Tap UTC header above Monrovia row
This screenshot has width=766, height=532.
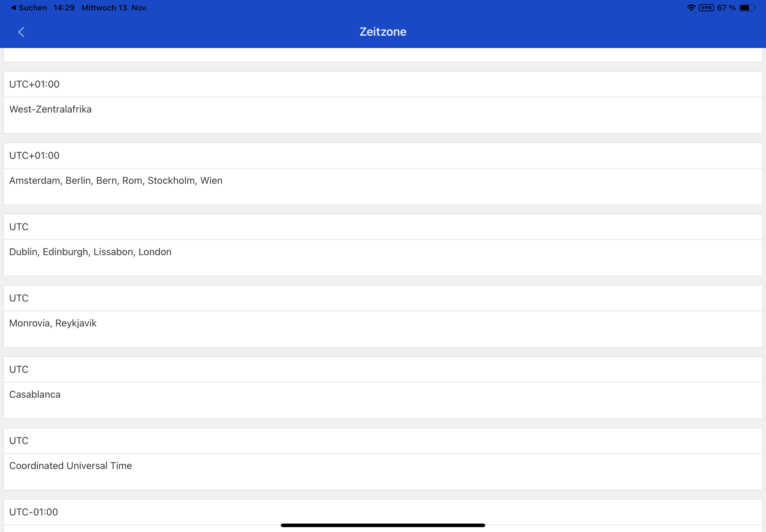(19, 298)
